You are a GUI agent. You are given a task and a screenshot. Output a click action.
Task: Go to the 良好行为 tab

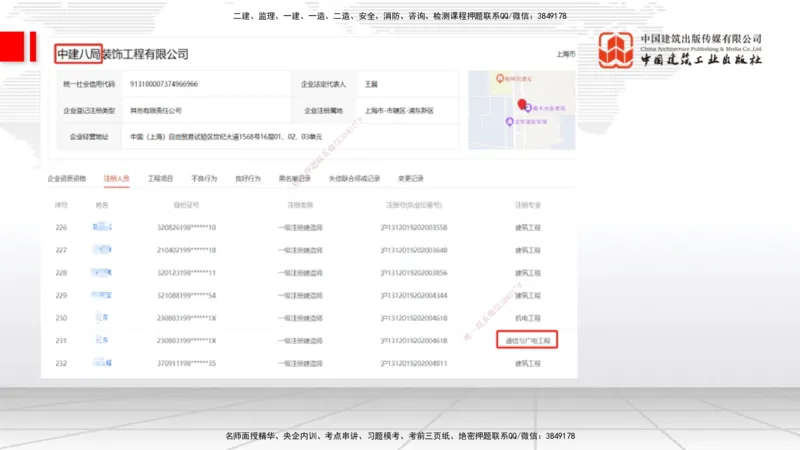tap(248, 179)
